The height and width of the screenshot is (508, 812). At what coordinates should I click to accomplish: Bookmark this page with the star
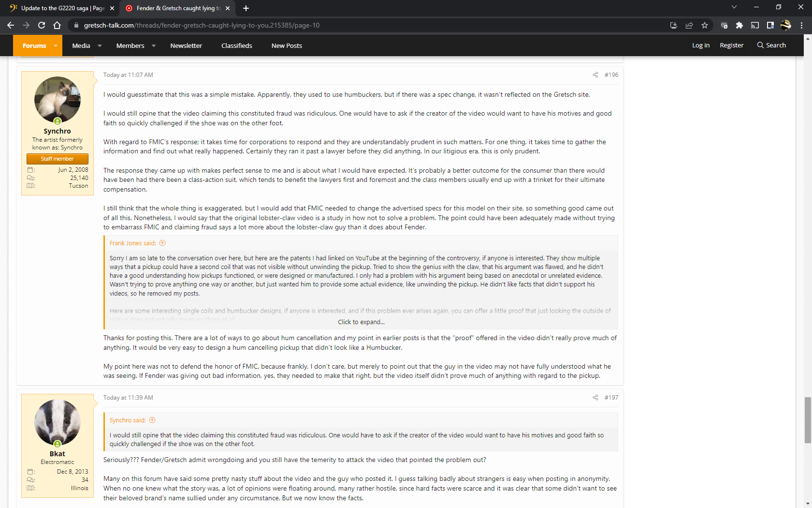705,25
